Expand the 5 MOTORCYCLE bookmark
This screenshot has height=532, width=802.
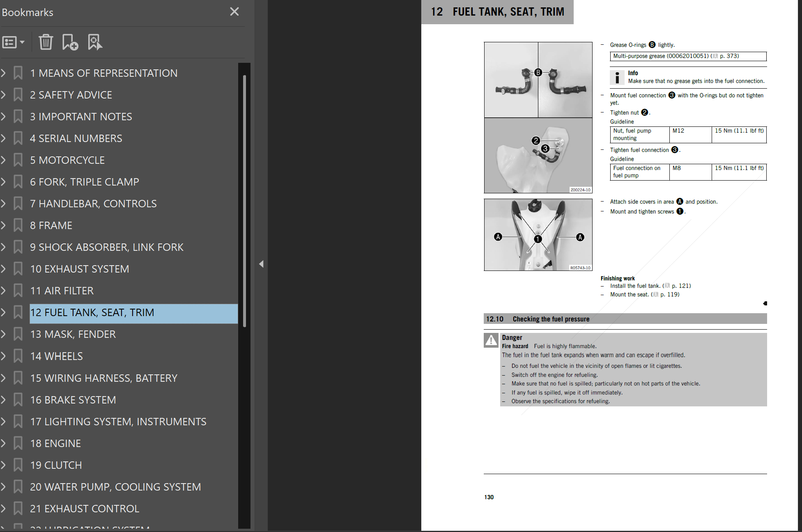click(3, 160)
